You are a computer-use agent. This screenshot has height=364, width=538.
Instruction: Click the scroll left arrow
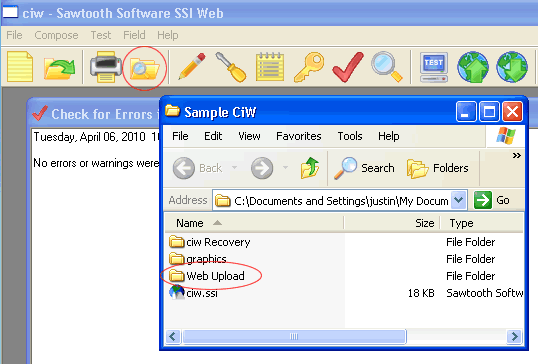tap(173, 337)
